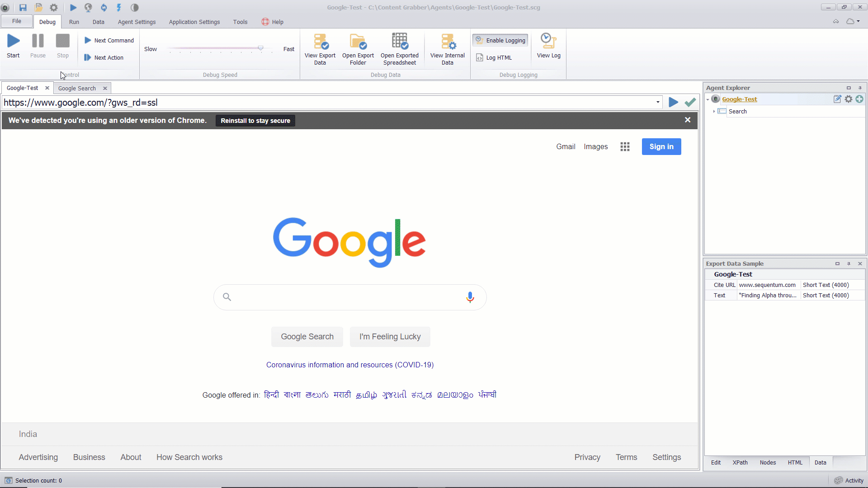Select the Debug menu tab
Image resolution: width=868 pixels, height=488 pixels.
(47, 22)
